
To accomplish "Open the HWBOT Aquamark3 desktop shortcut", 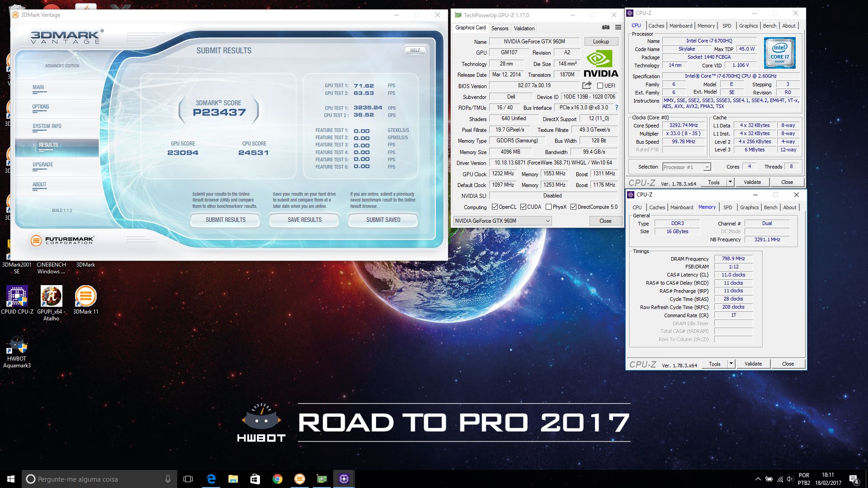I will point(17,352).
